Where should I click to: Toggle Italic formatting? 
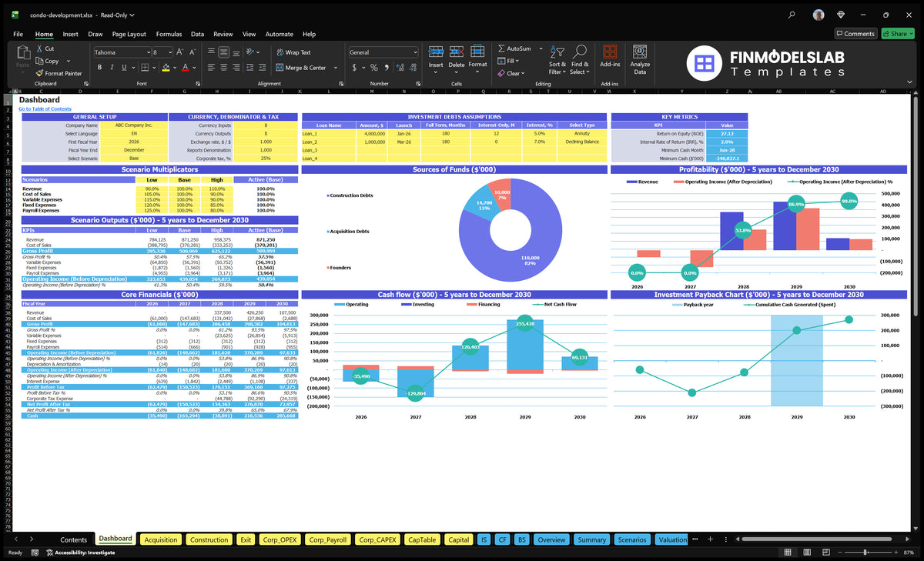point(112,68)
